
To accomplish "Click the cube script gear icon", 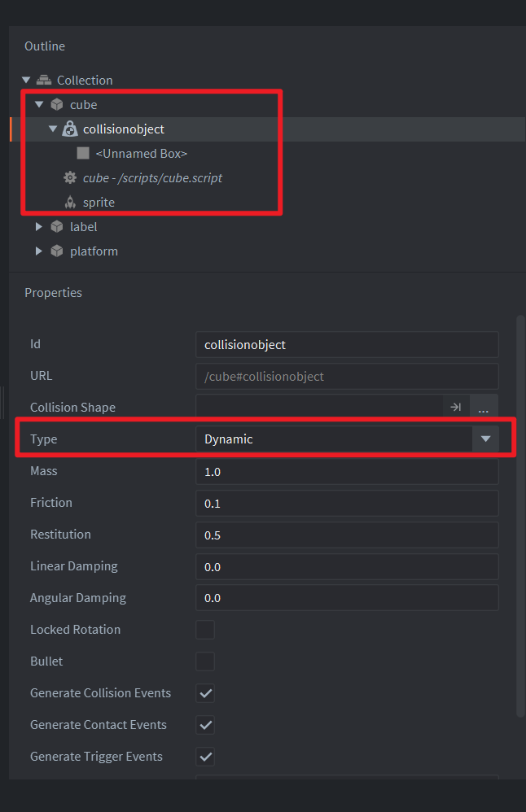I will (70, 177).
